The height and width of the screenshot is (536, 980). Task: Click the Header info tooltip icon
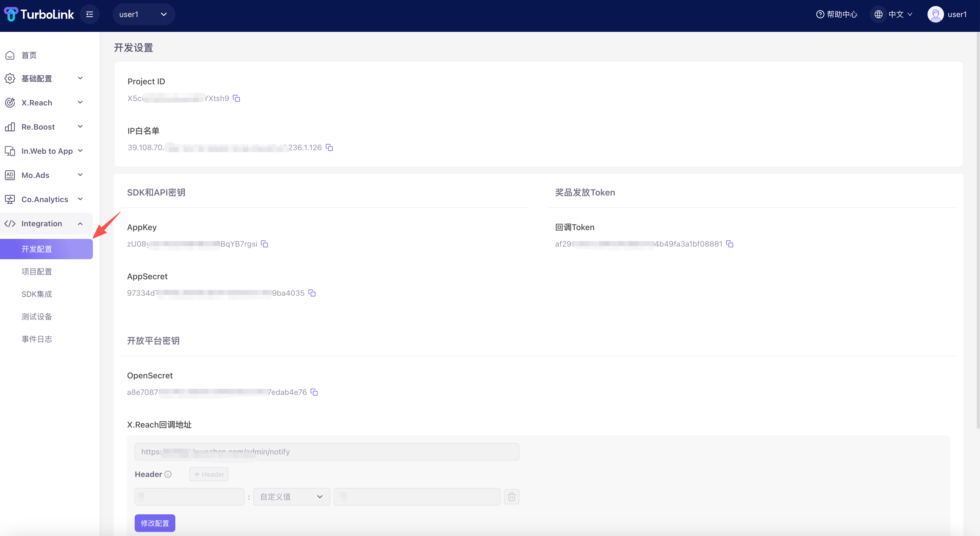point(168,474)
